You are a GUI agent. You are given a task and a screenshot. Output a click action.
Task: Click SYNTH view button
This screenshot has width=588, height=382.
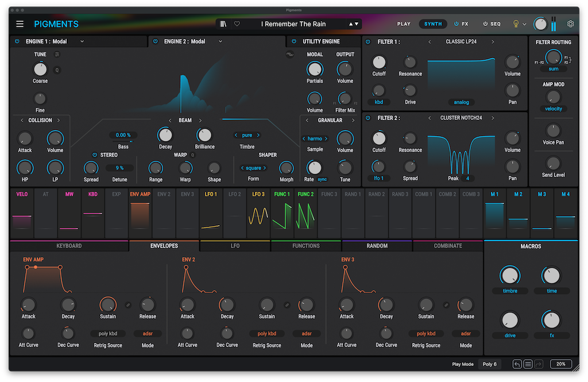[433, 24]
